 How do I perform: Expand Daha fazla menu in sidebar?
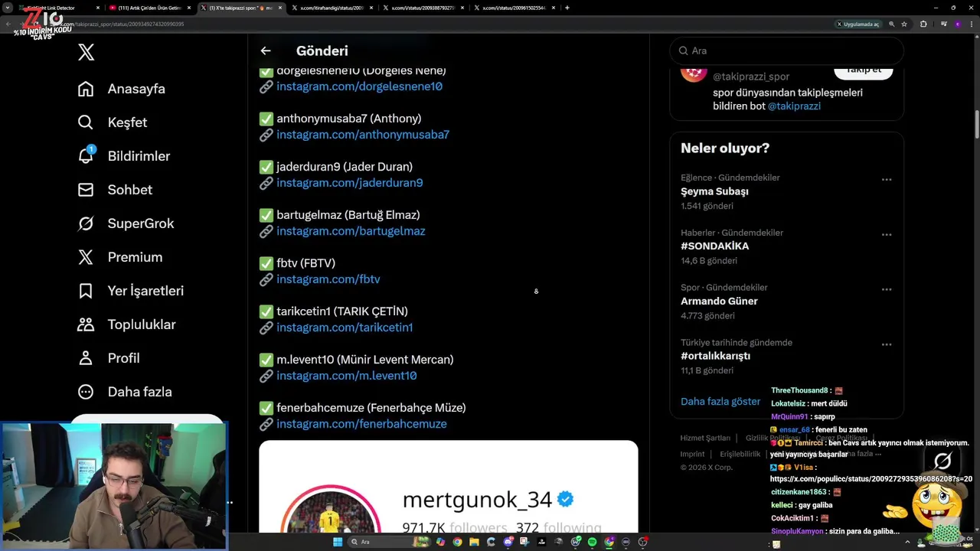tap(125, 392)
